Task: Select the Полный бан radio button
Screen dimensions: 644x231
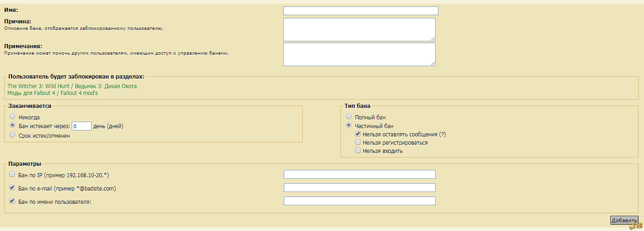Action: (349, 117)
